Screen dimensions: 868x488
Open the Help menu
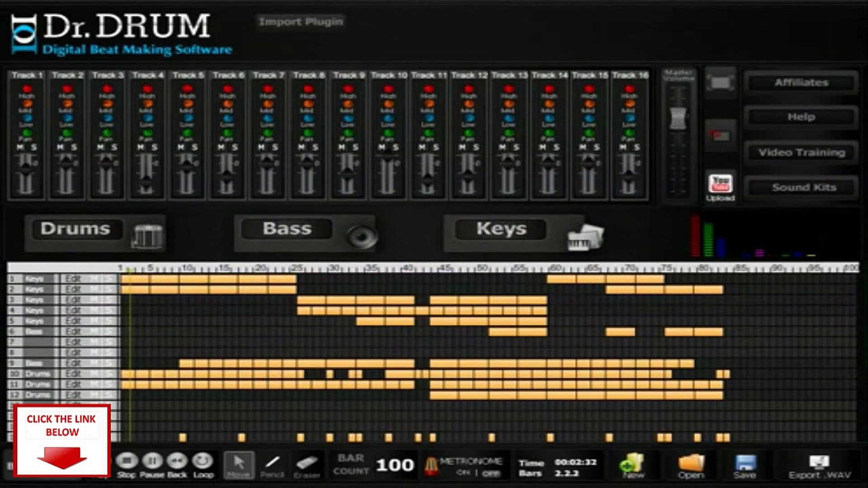coord(801,117)
